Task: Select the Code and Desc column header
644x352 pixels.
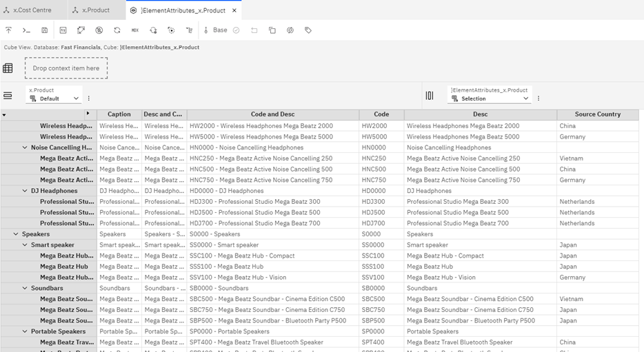Action: [x=273, y=114]
